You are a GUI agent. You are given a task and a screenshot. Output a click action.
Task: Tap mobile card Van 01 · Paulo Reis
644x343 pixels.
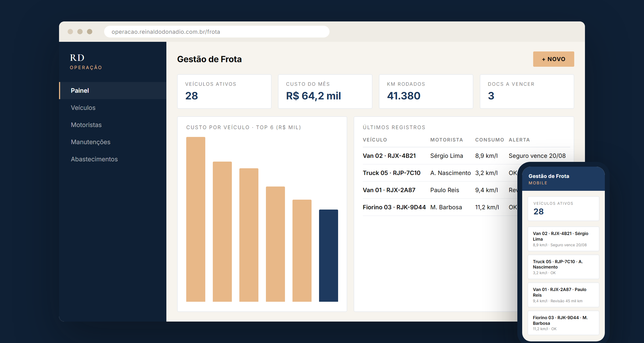click(563, 295)
